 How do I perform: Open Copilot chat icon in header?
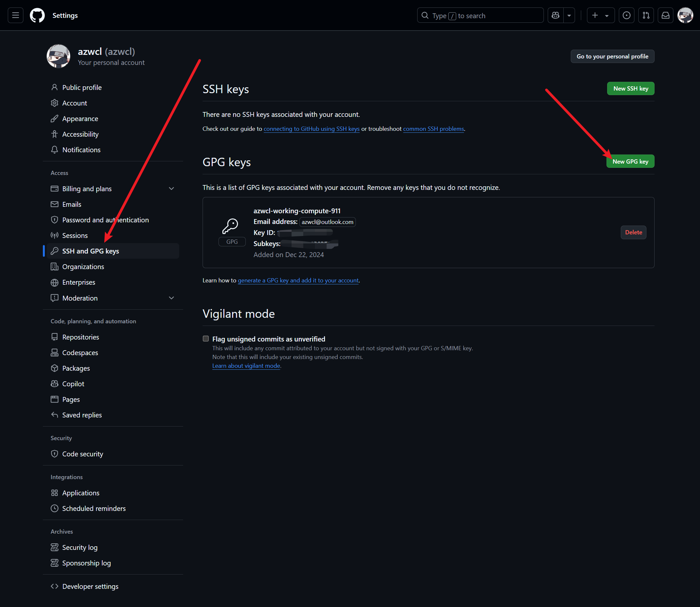click(x=555, y=15)
